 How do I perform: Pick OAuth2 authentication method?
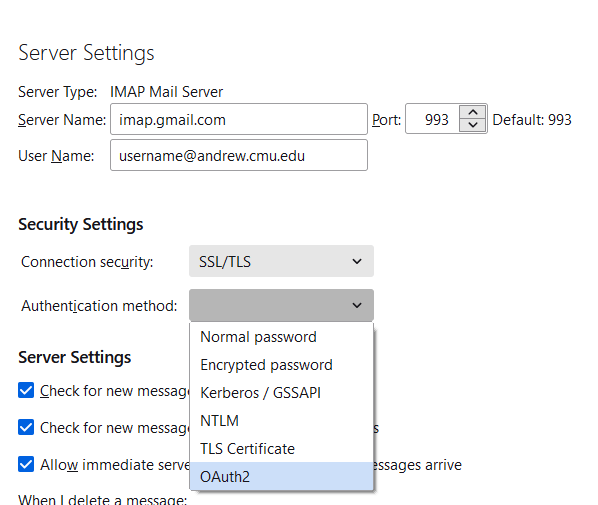pos(281,476)
